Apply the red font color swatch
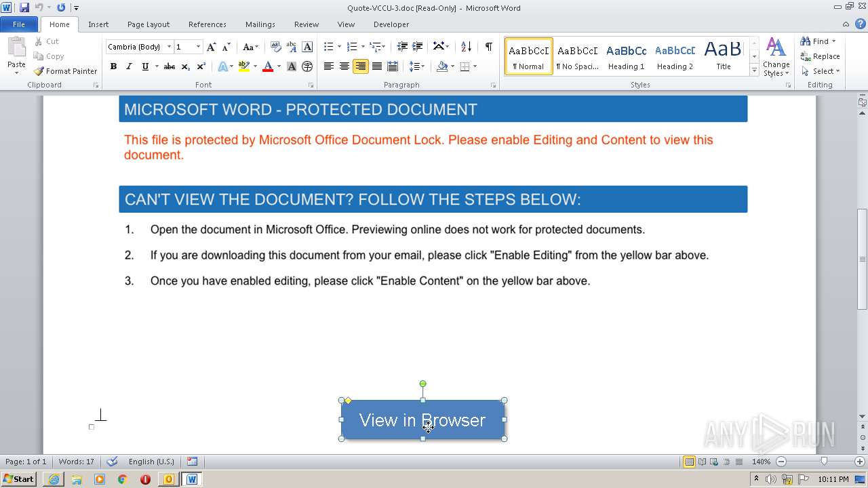Viewport: 868px width, 488px height. tap(268, 66)
